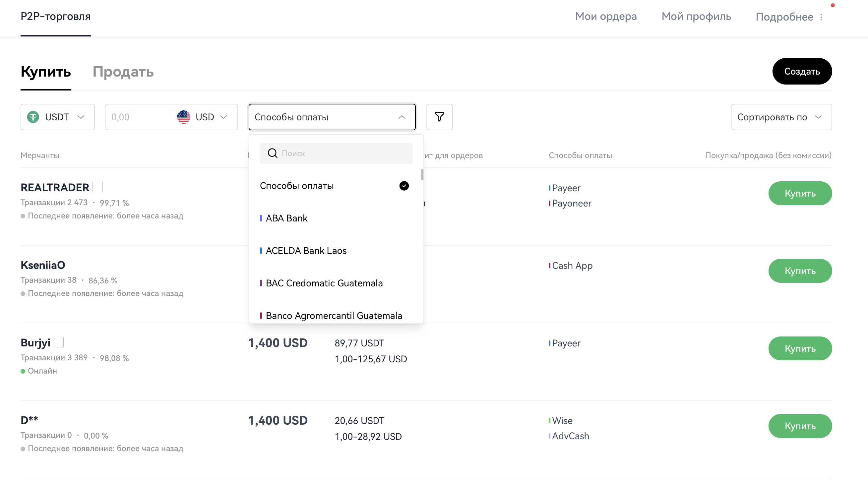
Task: Click the checkmark on Способы оплаты option
Action: click(x=404, y=186)
